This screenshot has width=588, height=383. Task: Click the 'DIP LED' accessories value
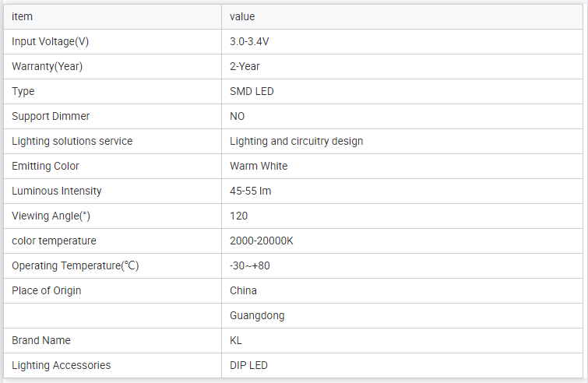click(x=249, y=365)
